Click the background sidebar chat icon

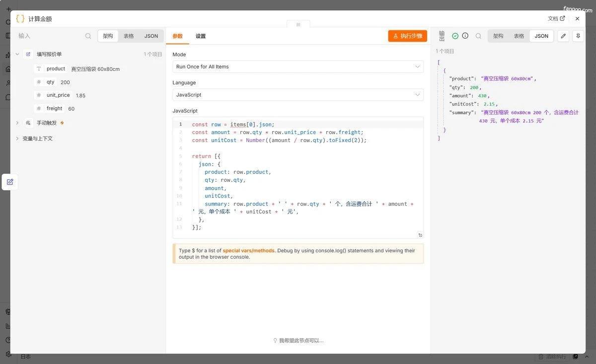tap(8, 97)
